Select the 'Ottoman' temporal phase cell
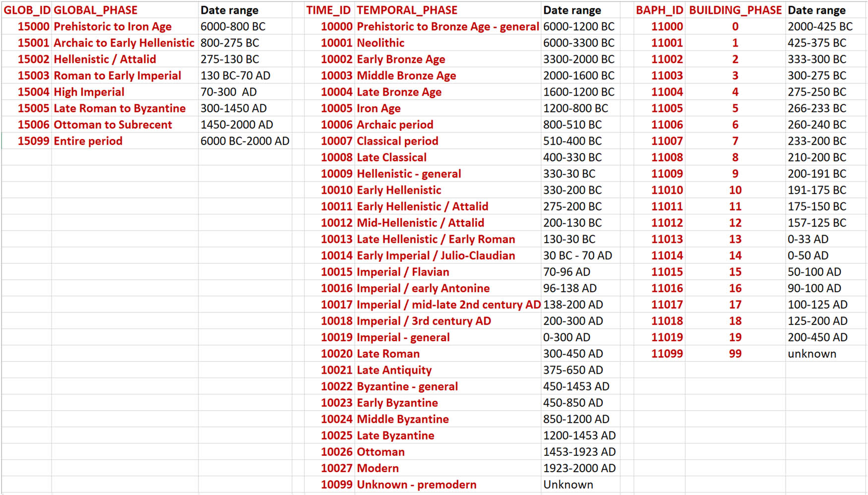Screen dimensions: 868x495 (380, 452)
